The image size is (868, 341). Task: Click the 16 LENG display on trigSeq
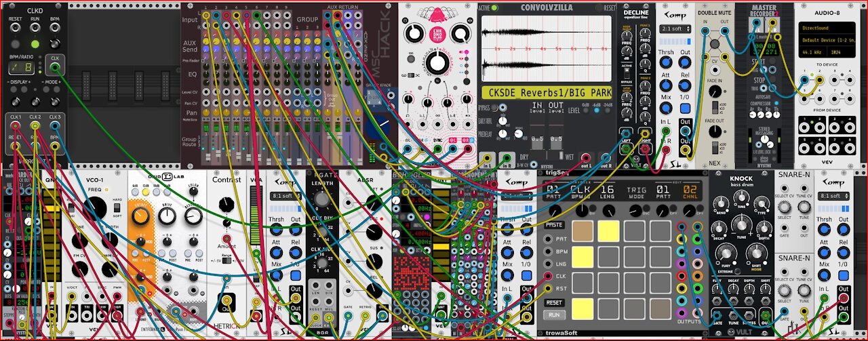(x=607, y=193)
